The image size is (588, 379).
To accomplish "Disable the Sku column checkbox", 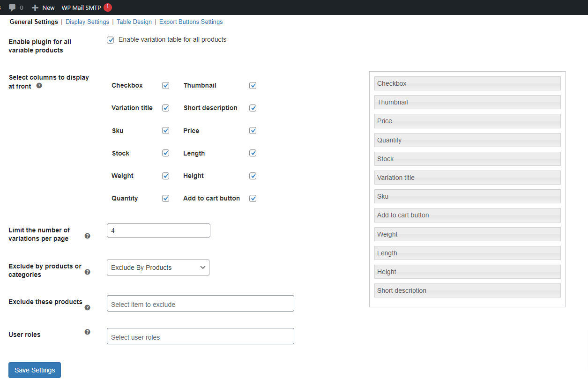I will pyautogui.click(x=165, y=130).
